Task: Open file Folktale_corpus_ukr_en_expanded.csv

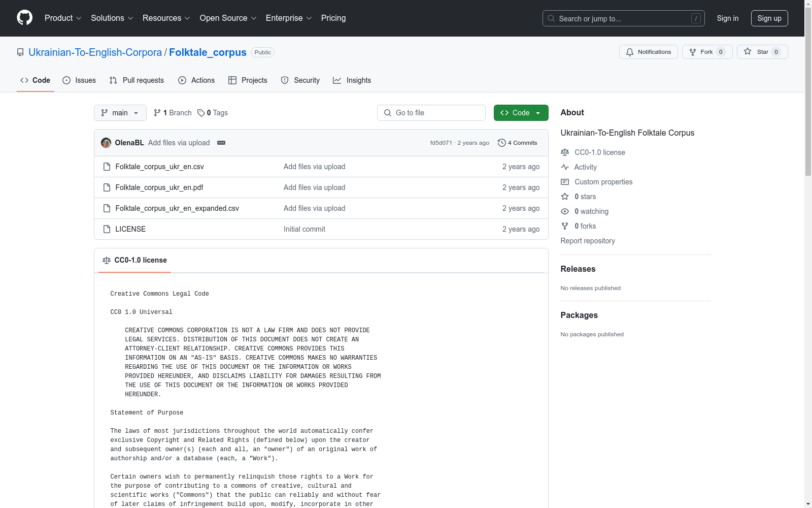Action: pyautogui.click(x=177, y=208)
